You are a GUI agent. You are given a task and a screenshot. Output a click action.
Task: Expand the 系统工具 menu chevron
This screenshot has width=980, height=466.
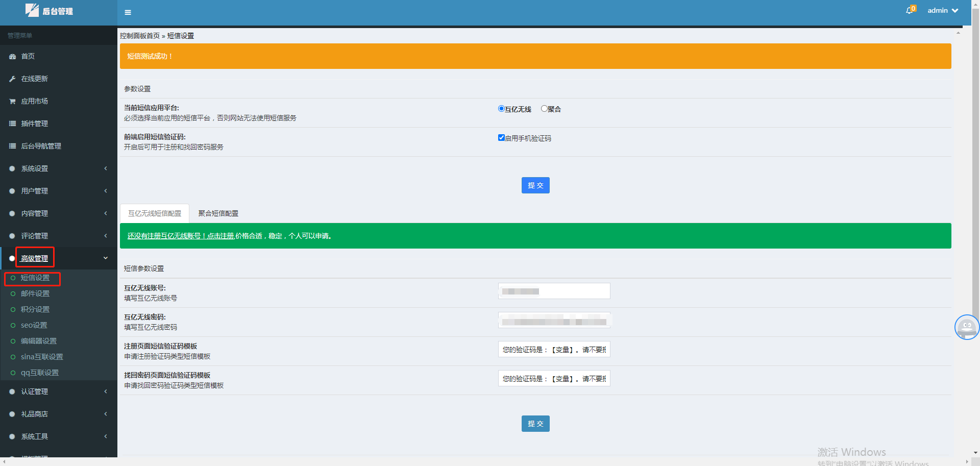[106, 436]
